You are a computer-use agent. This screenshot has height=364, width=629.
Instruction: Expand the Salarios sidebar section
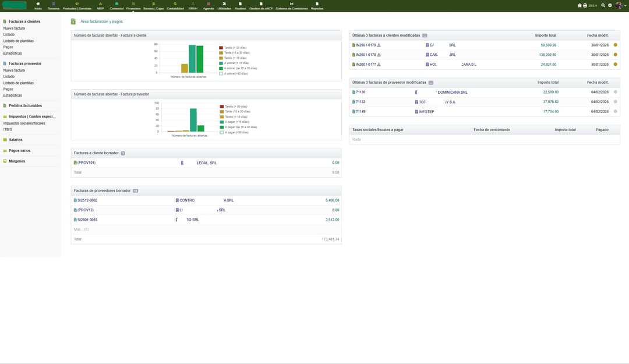pyautogui.click(x=15, y=140)
